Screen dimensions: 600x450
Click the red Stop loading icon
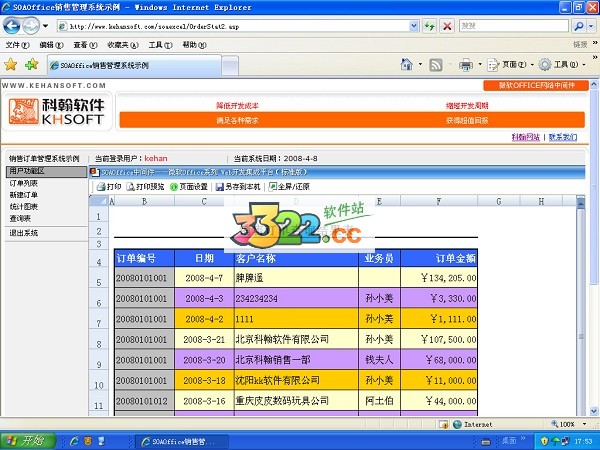(x=447, y=26)
